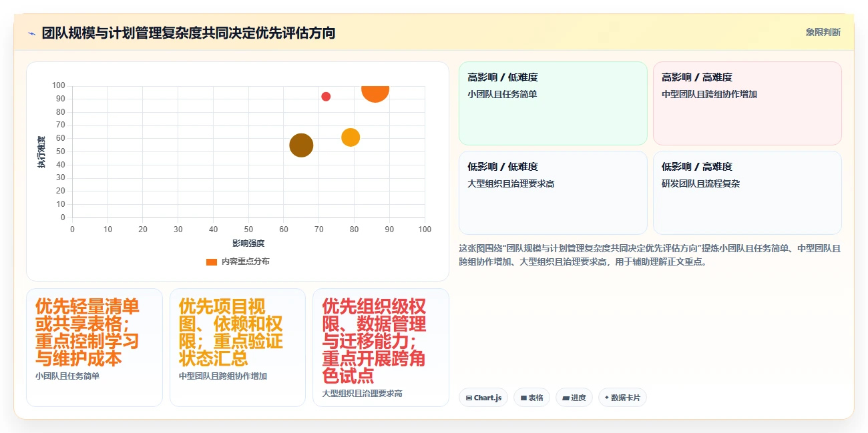Open the 高影响 / 高难度 quadrant card
Screen dimensions: 868x433
pyautogui.click(x=747, y=103)
